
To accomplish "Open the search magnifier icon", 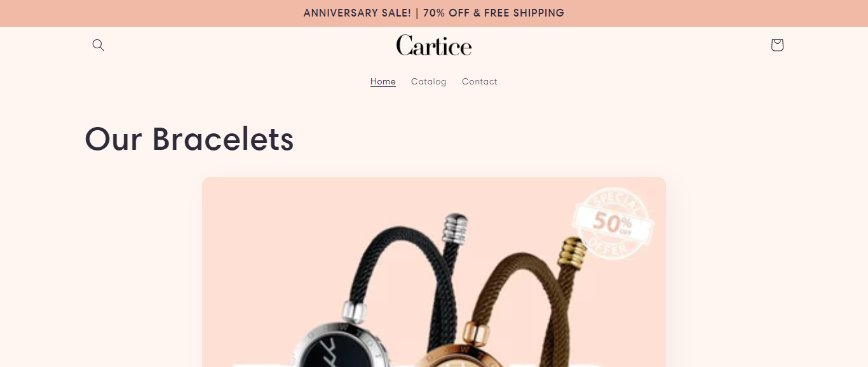I will pyautogui.click(x=98, y=45).
